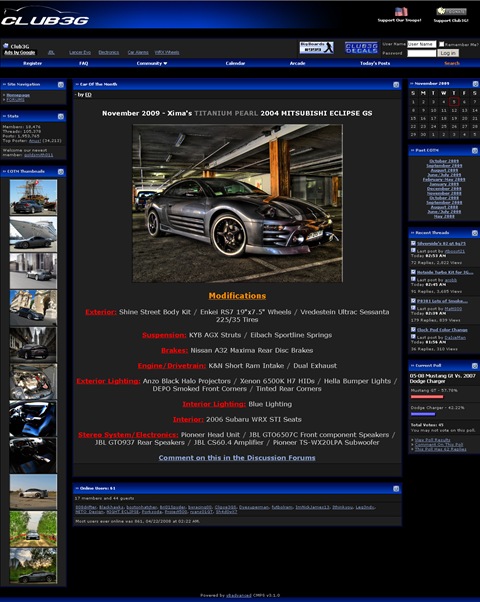Click the Support Club3G donate icon
This screenshot has width=480, height=602.
point(451,11)
